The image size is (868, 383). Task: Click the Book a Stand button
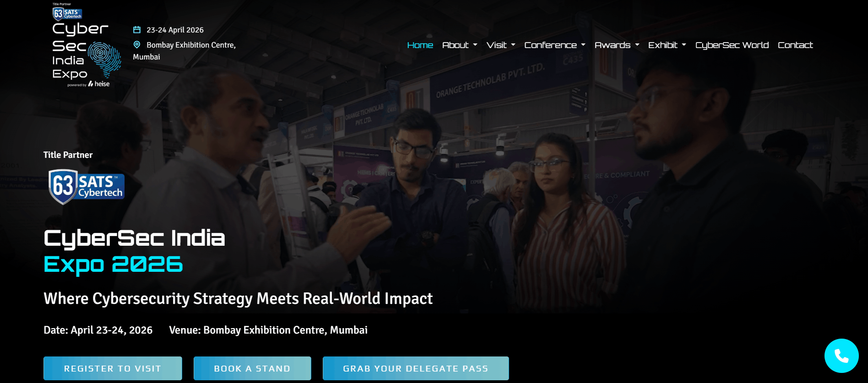tap(252, 368)
